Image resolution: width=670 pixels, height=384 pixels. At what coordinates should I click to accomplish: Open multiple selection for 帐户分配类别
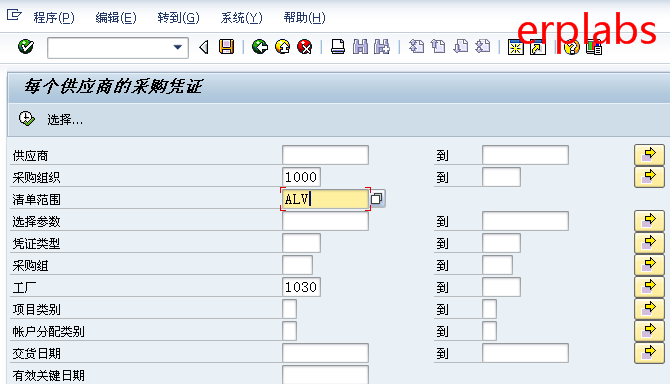[x=649, y=331]
